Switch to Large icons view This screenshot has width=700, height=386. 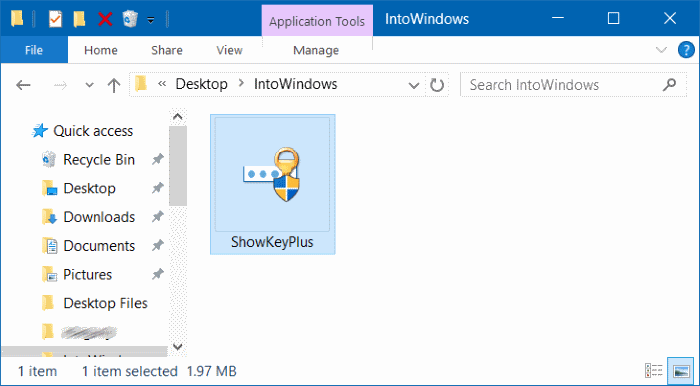[681, 370]
